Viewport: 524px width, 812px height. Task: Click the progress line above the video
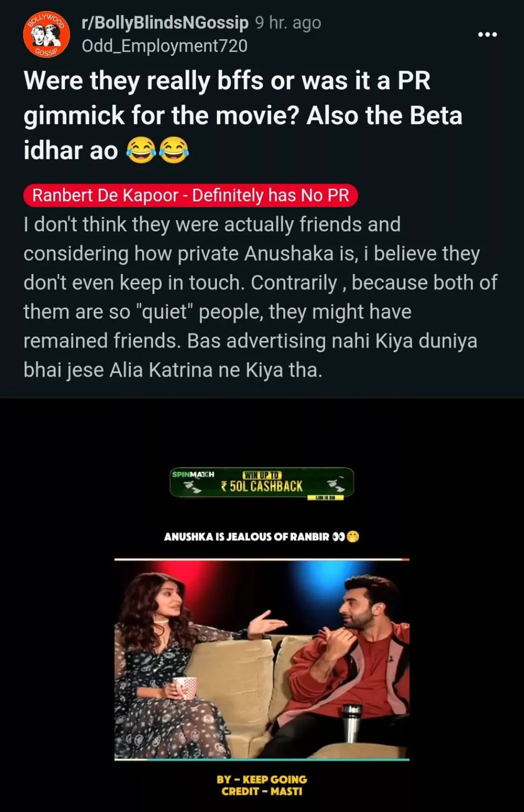[x=262, y=559]
